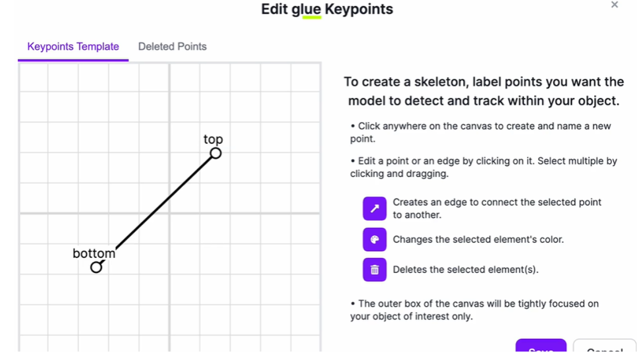644x356 pixels.
Task: Select the top keypoint circle
Action: 216,153
